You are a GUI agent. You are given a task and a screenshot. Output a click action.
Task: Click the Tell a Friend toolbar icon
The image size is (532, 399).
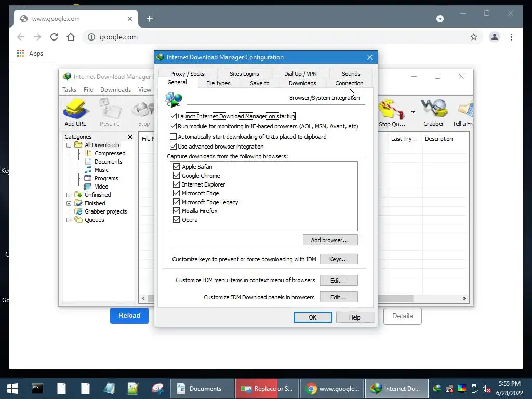coord(463,112)
